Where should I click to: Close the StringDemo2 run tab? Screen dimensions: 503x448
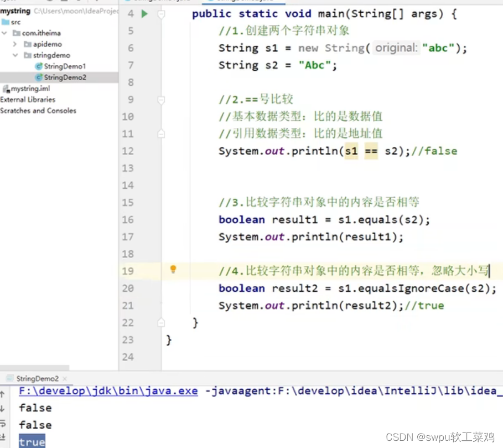tap(65, 379)
